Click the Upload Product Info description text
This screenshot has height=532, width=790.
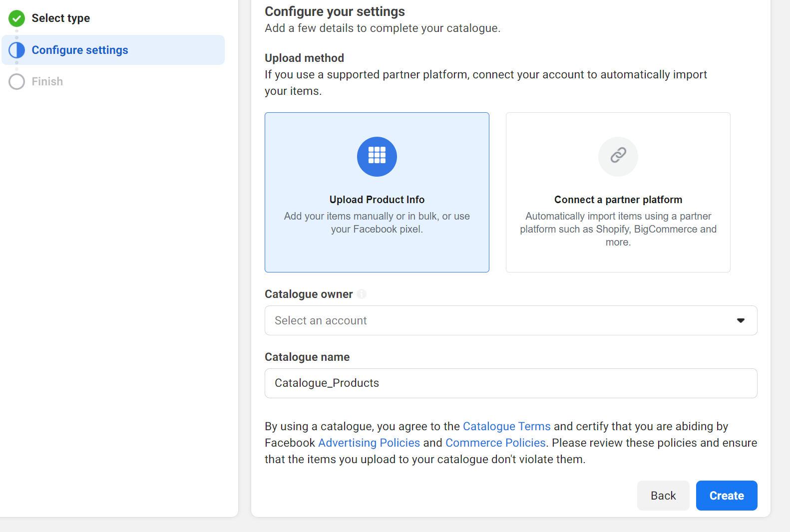tap(377, 223)
